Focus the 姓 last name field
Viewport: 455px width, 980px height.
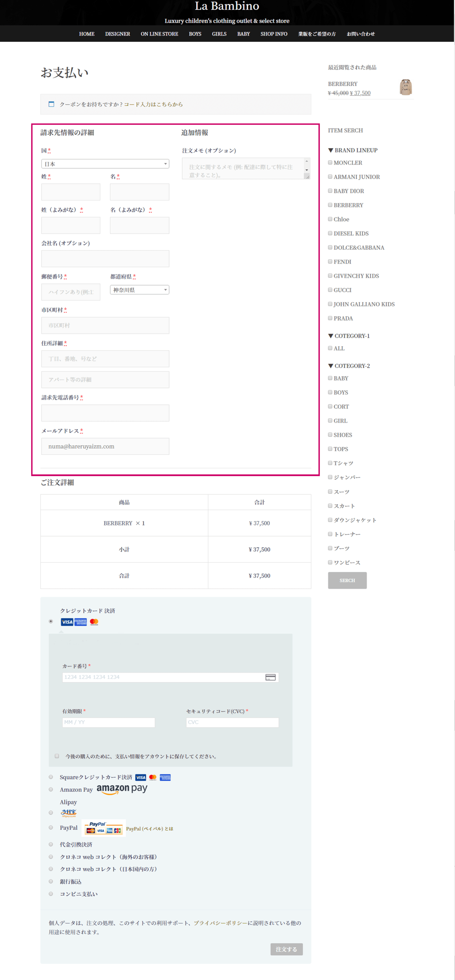(71, 192)
